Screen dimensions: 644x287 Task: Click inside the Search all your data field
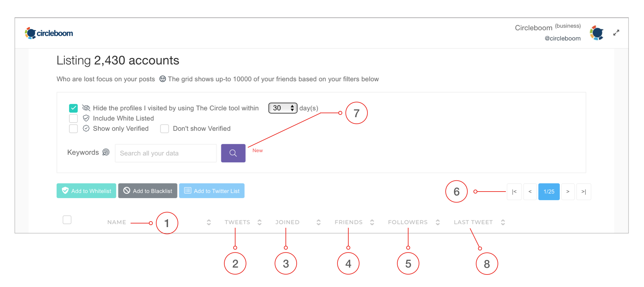166,153
